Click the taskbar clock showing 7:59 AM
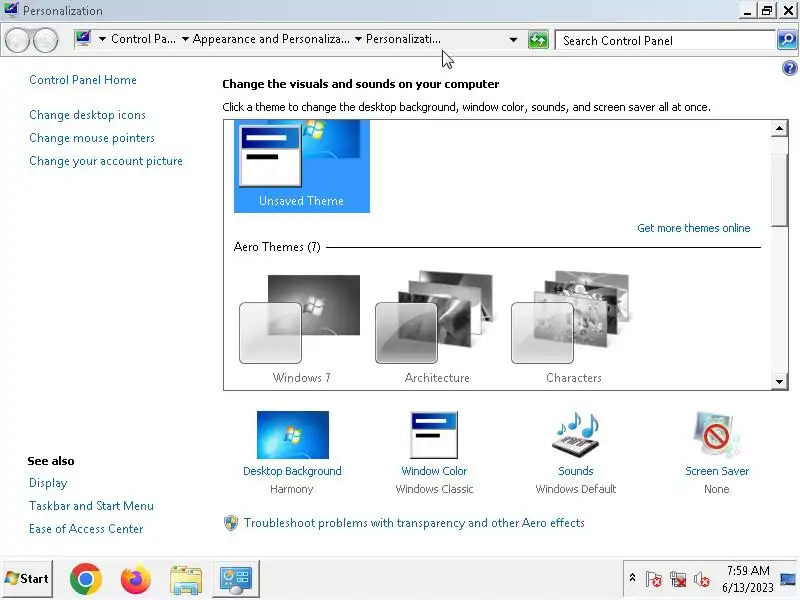This screenshot has height=600, width=800. pos(748,579)
